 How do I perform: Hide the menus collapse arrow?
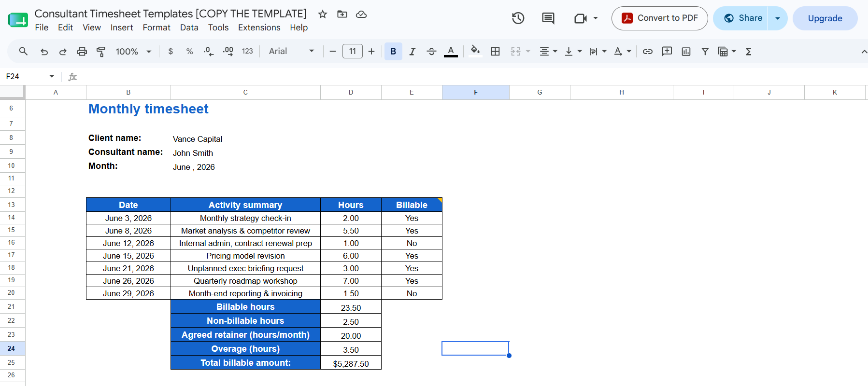(864, 51)
